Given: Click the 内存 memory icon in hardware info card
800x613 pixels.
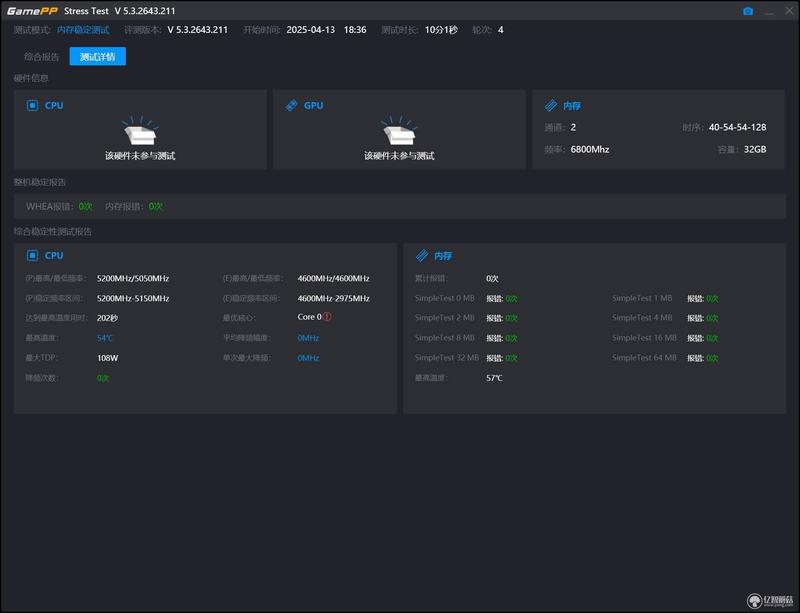Looking at the screenshot, I should pyautogui.click(x=551, y=105).
